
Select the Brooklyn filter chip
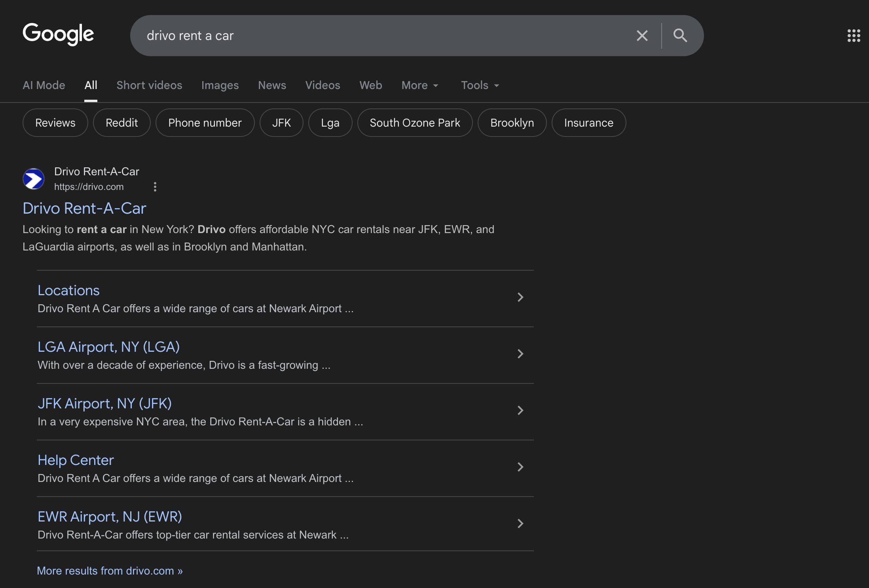click(x=512, y=123)
